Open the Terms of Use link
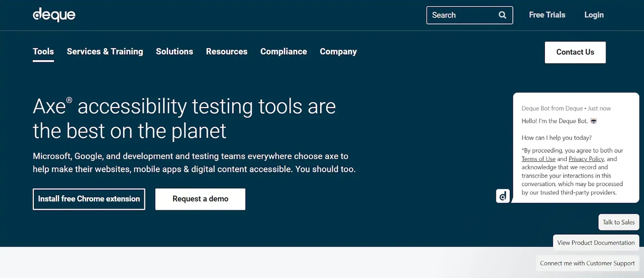 point(538,159)
